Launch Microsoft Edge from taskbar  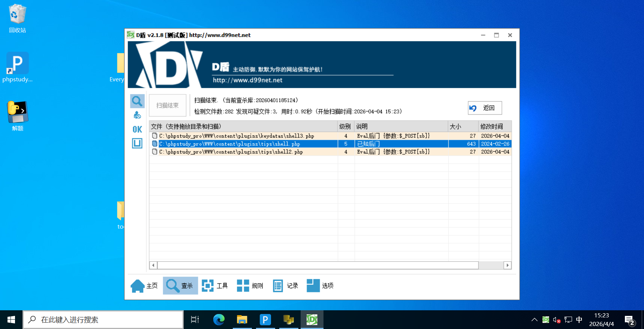(219, 320)
